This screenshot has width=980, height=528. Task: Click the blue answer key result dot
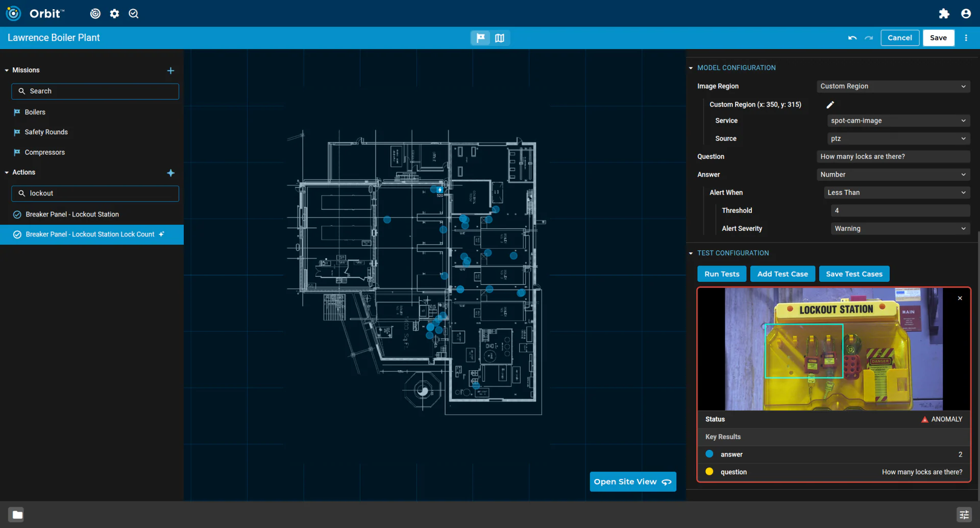[709, 454]
